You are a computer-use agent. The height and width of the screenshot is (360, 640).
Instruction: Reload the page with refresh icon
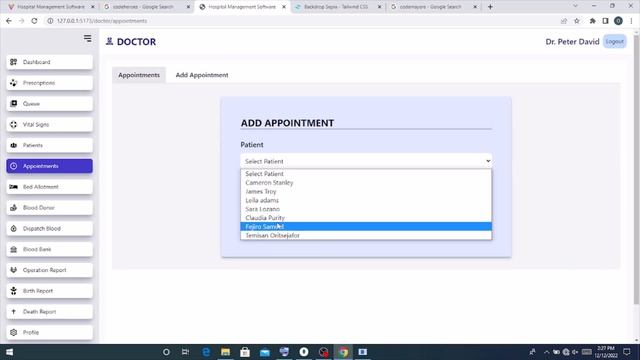pyautogui.click(x=34, y=21)
